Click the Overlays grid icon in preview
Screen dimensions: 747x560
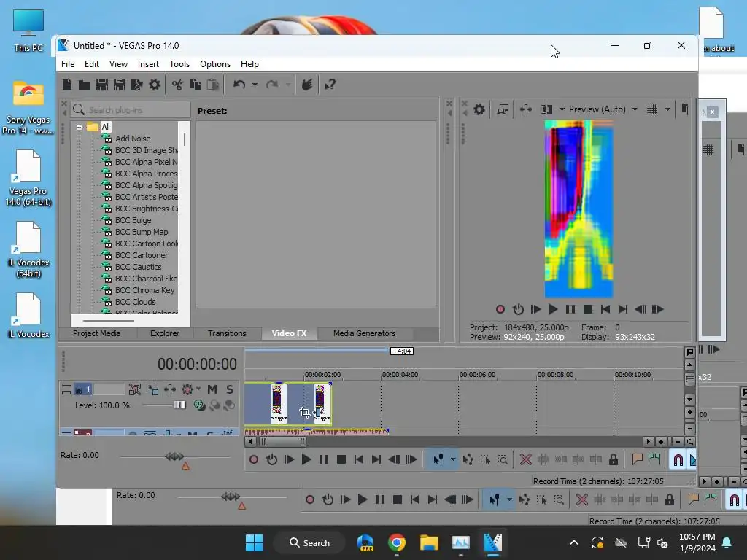[x=652, y=109]
